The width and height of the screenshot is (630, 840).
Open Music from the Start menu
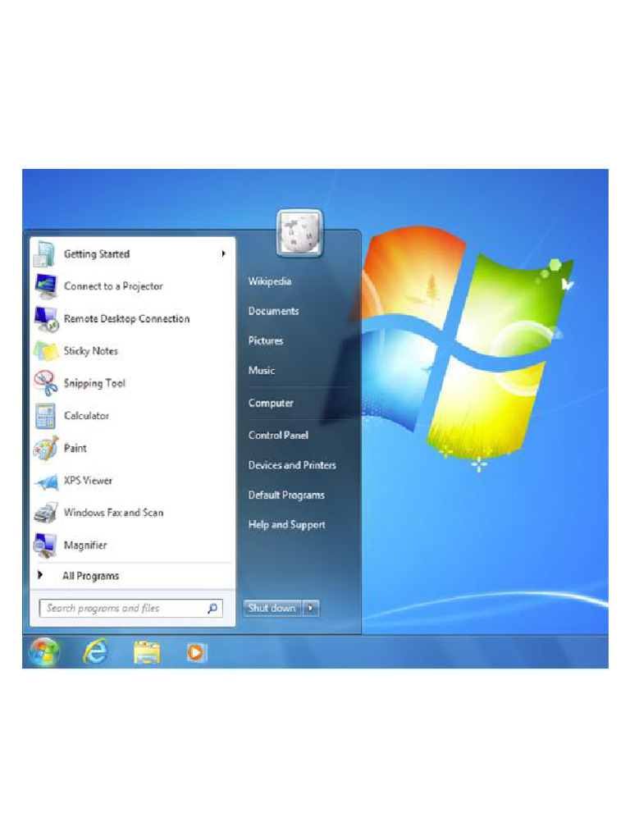pyautogui.click(x=262, y=370)
